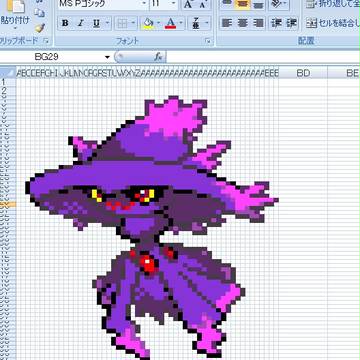Click the decrease indent icon
360x360 pixels.
(276, 23)
